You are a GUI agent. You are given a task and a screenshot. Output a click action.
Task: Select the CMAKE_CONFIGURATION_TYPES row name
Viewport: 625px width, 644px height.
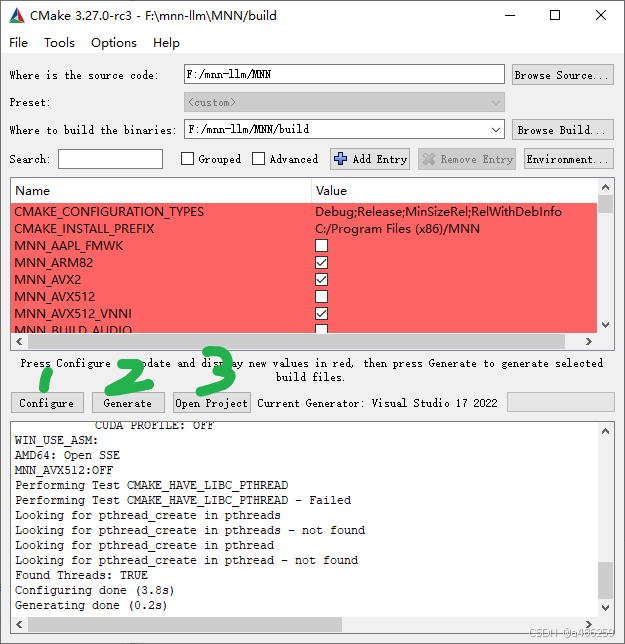(x=109, y=212)
